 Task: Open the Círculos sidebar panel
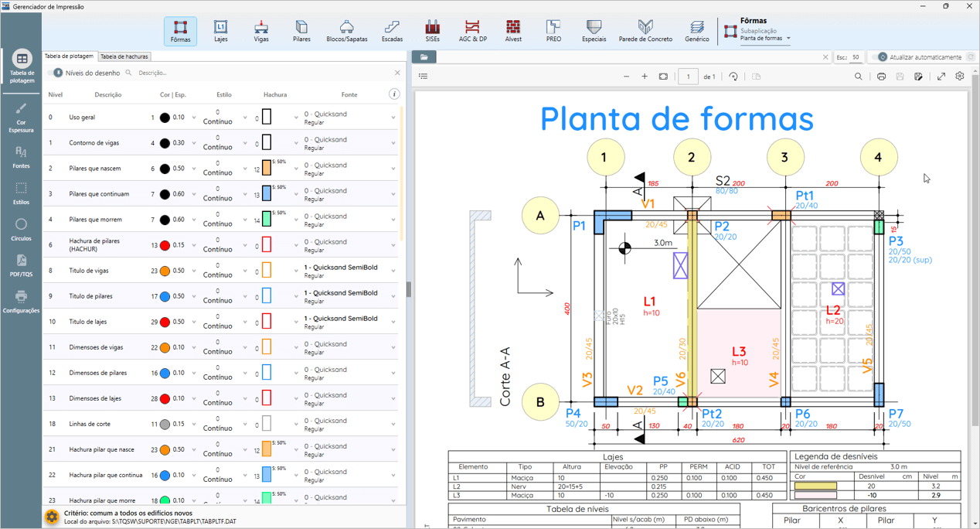tap(21, 230)
